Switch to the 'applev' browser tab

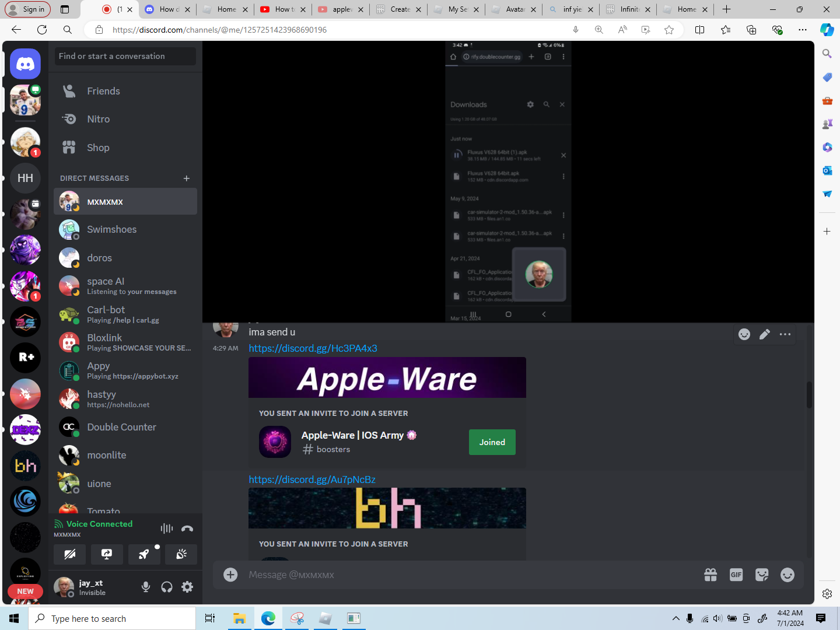[x=341, y=9]
